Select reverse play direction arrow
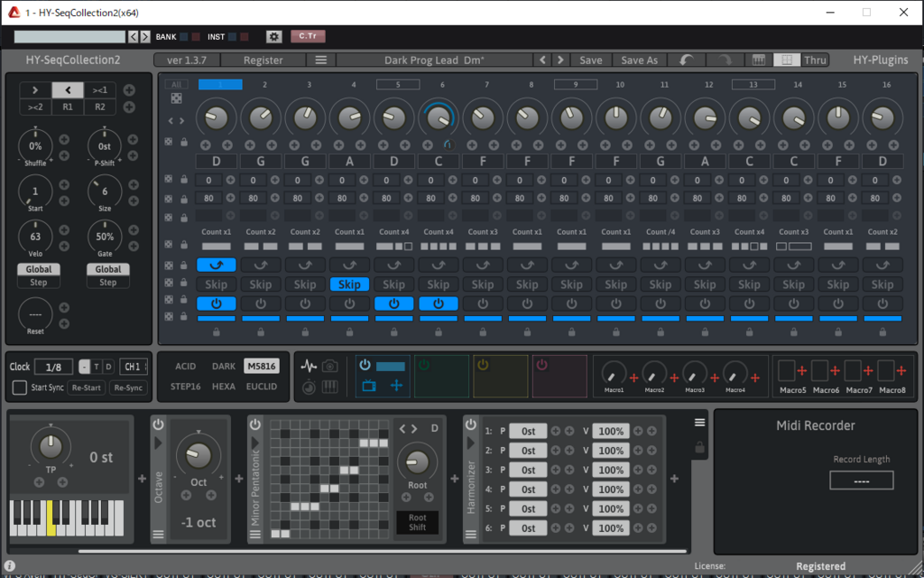This screenshot has height=578, width=924. point(67,89)
